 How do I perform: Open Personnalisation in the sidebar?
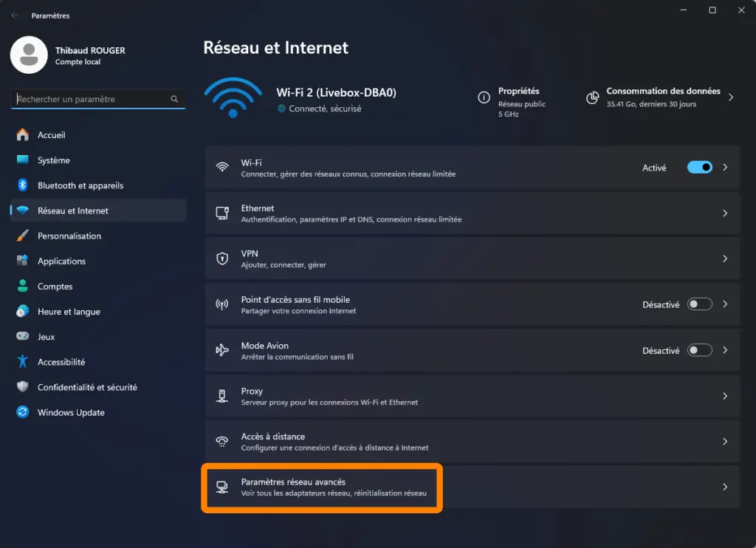point(98,236)
